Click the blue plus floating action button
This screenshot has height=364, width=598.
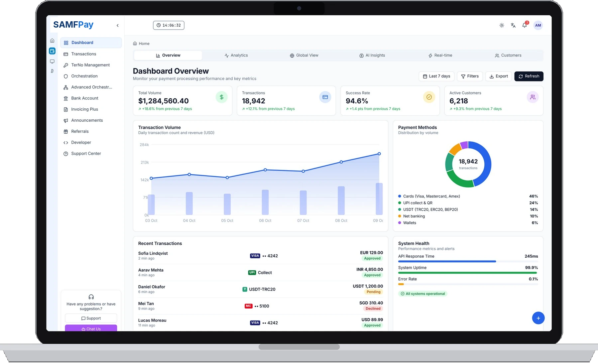click(538, 318)
